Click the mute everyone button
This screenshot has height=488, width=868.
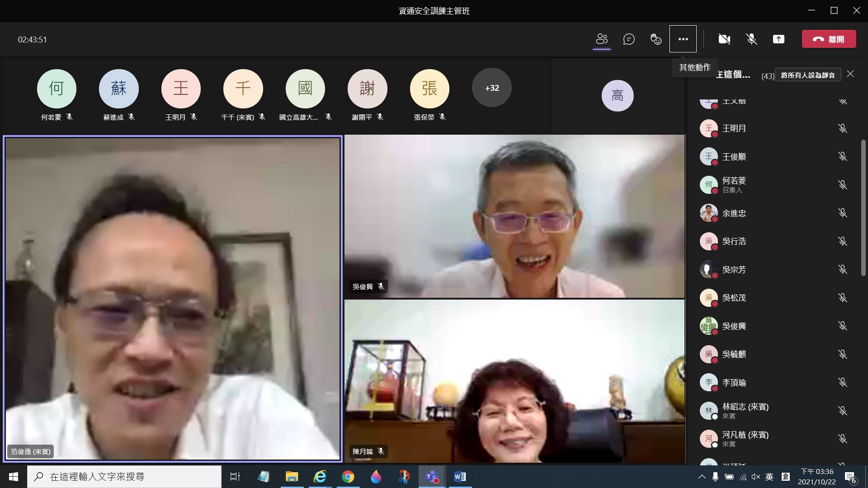click(x=808, y=75)
